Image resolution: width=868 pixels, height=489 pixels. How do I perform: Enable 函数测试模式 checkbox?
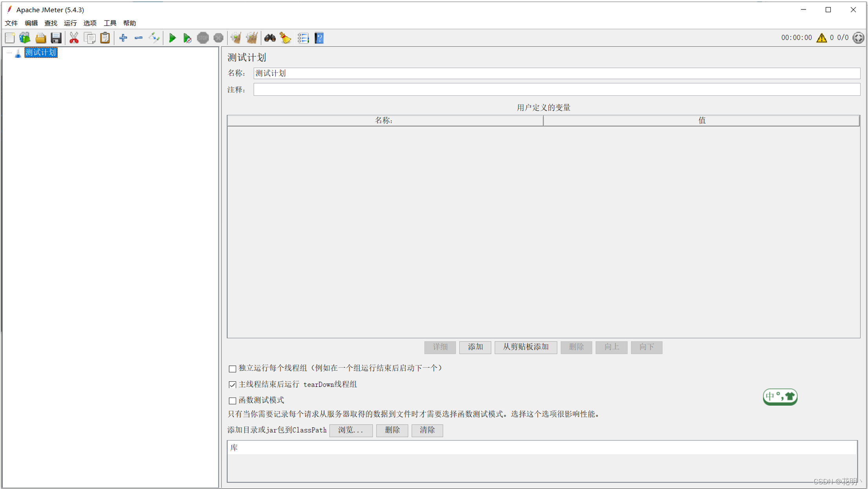pyautogui.click(x=232, y=401)
